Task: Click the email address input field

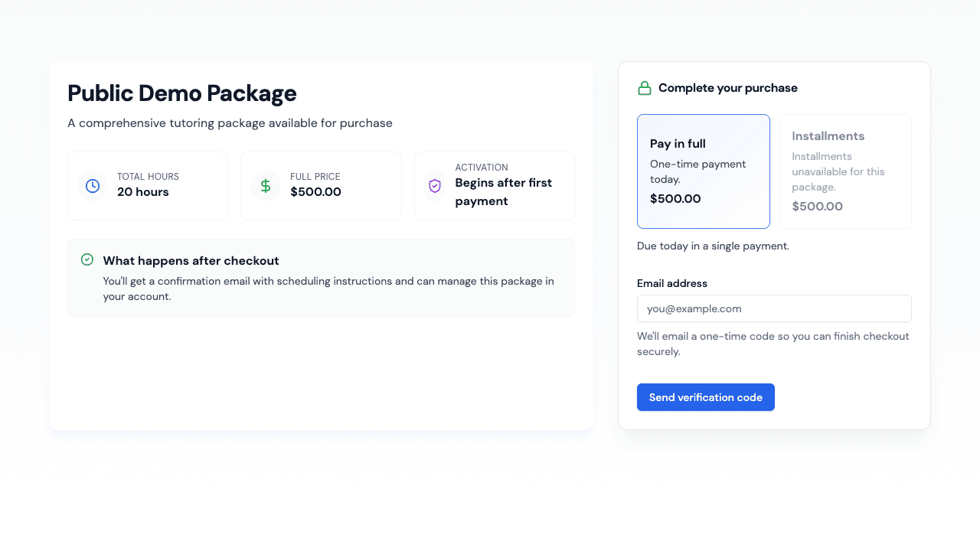Action: pyautogui.click(x=774, y=308)
